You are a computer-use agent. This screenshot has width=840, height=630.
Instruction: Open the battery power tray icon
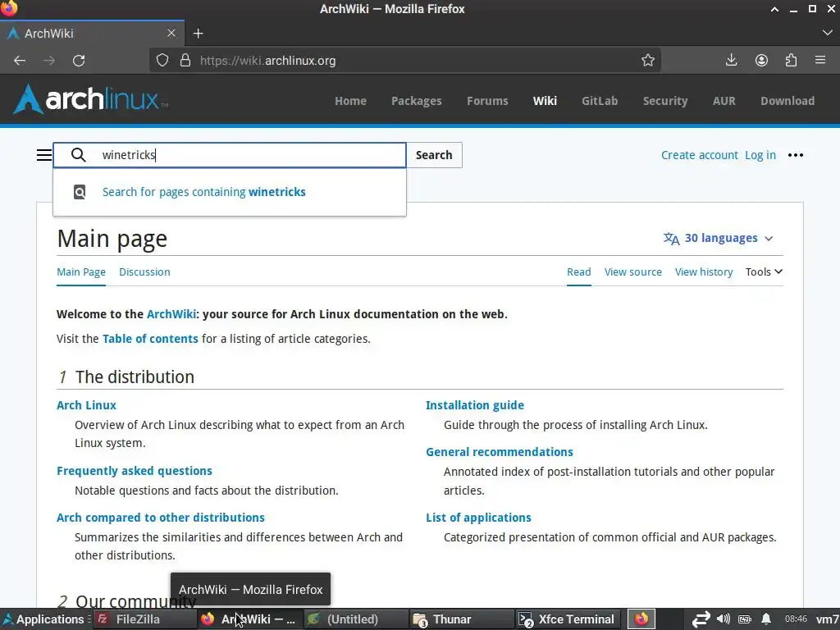(x=745, y=619)
